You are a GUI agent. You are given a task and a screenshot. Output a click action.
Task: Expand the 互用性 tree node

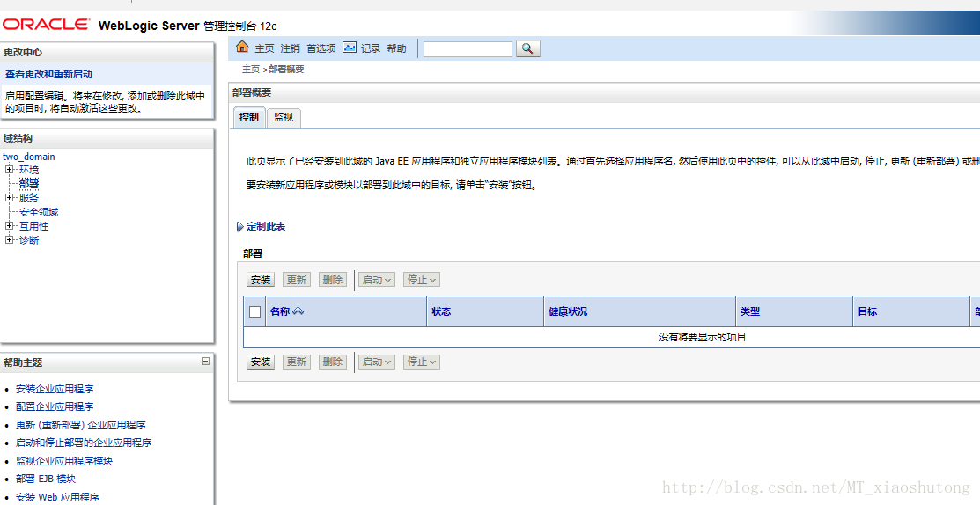(9, 225)
